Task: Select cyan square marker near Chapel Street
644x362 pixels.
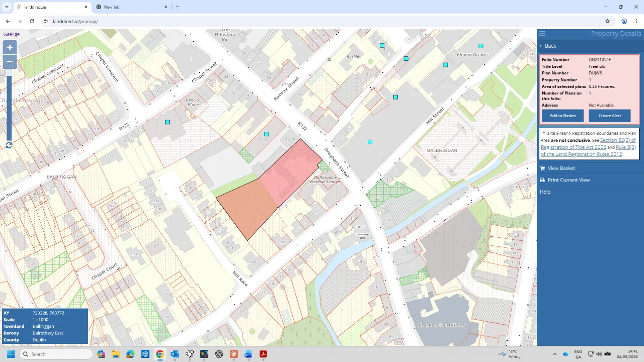Action: 168,122
